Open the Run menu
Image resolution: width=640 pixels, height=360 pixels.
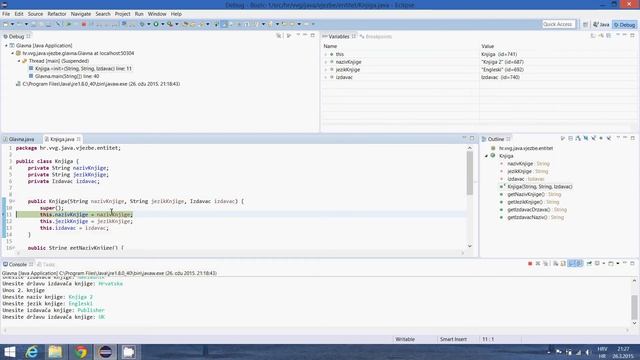[139, 14]
